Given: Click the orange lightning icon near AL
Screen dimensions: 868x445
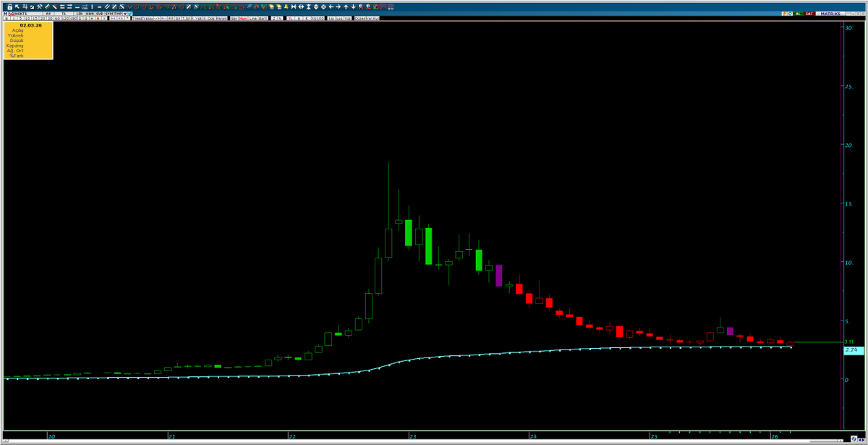Looking at the screenshot, I should point(784,14).
